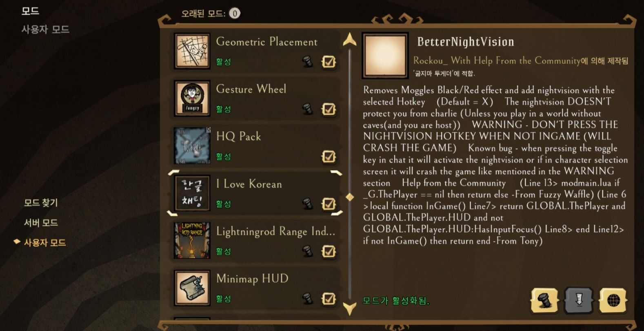Viewport: 644px width, 331px height.
Task: Select the HQ Pack mod thumbnail
Action: point(192,145)
